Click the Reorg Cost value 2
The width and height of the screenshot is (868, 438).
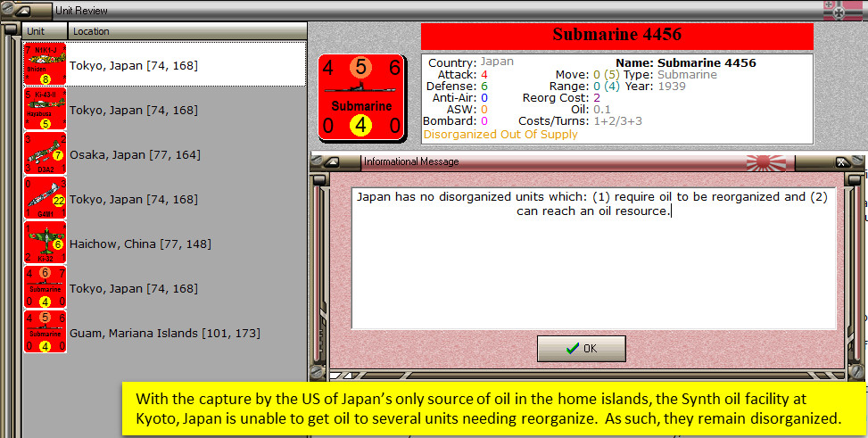(x=597, y=98)
